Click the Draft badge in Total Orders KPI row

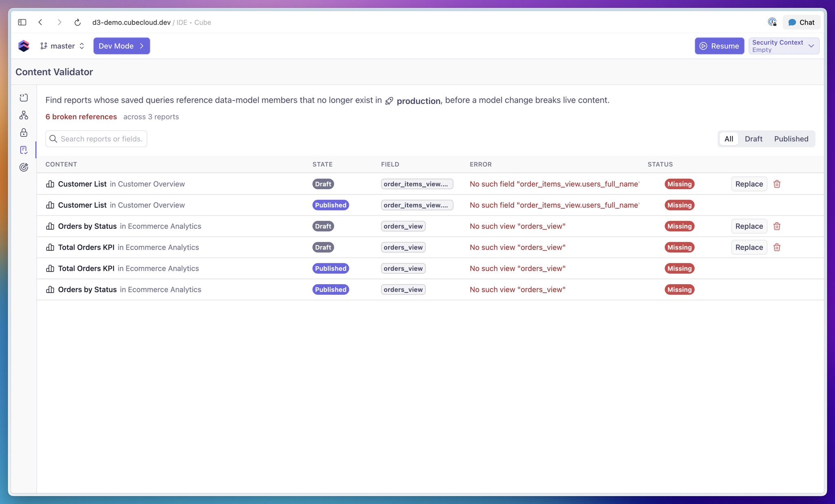click(323, 248)
